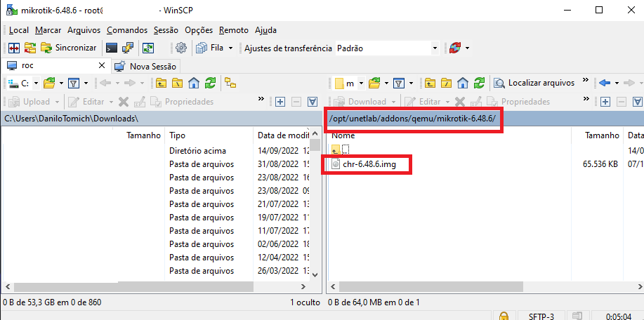Select the Diretório acima row
The height and width of the screenshot is (320, 644).
[x=197, y=151]
